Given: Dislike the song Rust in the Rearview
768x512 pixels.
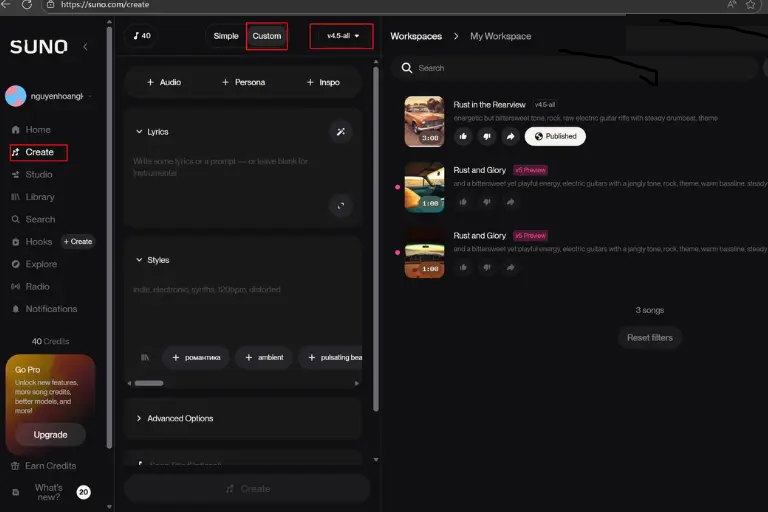Looking at the screenshot, I should click(487, 136).
